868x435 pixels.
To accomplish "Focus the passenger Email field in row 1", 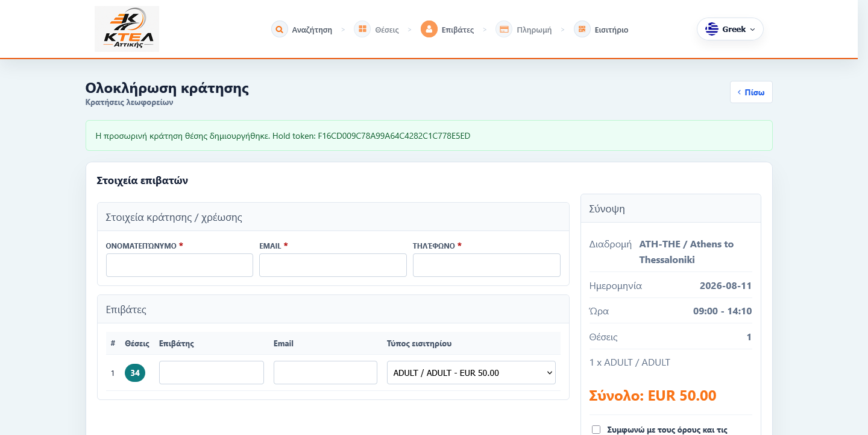I will (x=325, y=372).
